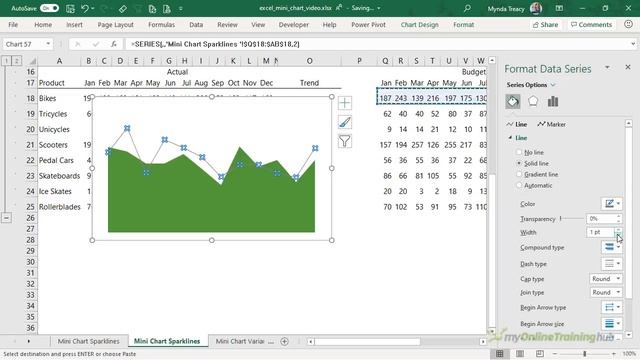Open the Series Options dropdown
640x360 pixels.
[531, 85]
